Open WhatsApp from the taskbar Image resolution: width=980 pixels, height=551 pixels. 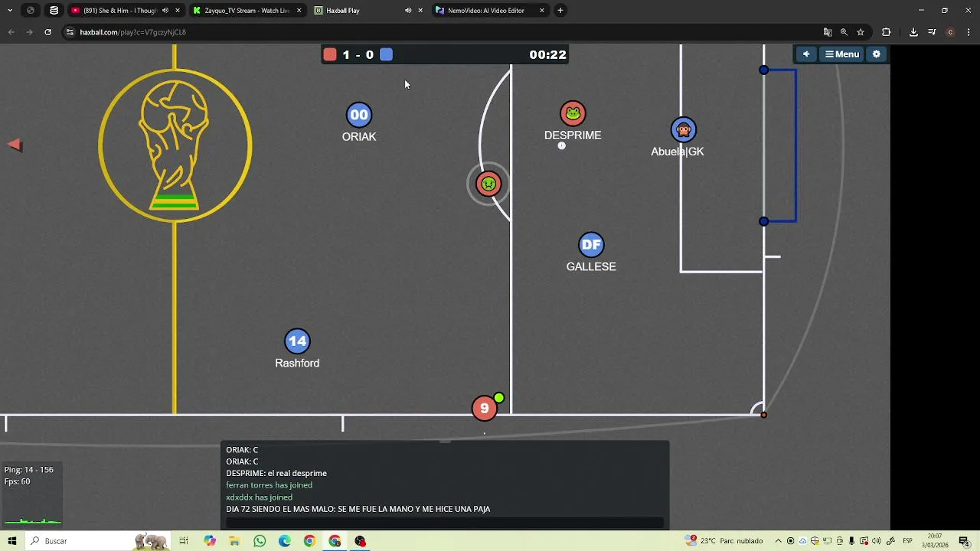click(260, 541)
